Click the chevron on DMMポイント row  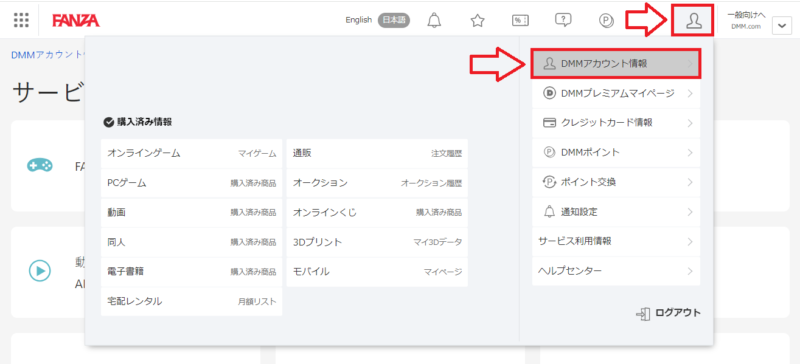690,152
